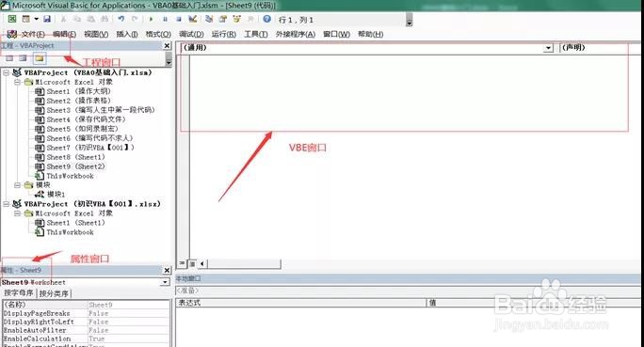
Task: Open the 工具(T) menu
Action: click(x=256, y=35)
